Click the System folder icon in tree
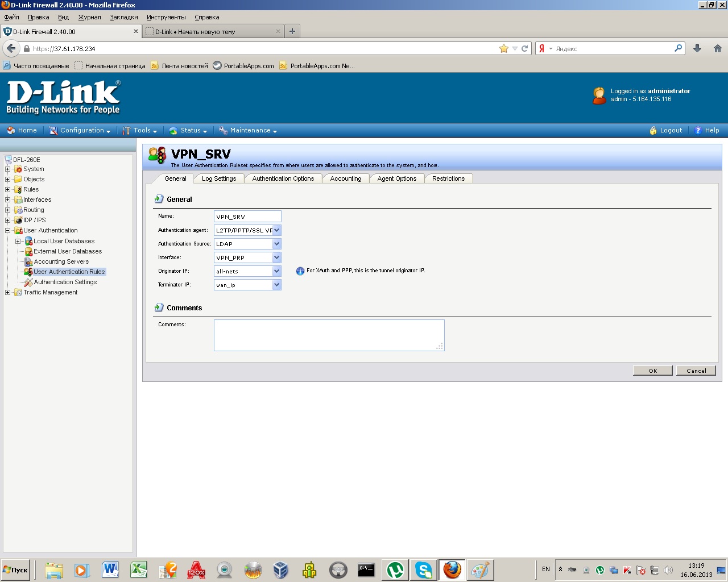Screen dimensions: 728x582 [18, 169]
